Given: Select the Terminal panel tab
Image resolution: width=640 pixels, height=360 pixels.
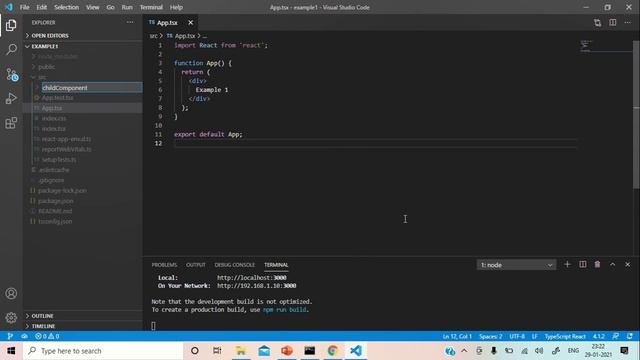Looking at the screenshot, I should (x=276, y=265).
